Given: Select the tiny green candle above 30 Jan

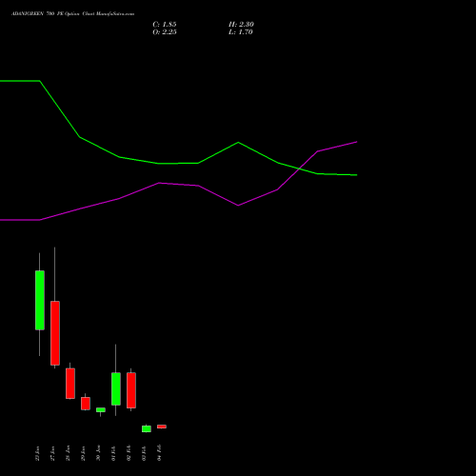Looking at the screenshot, I should [x=101, y=410].
